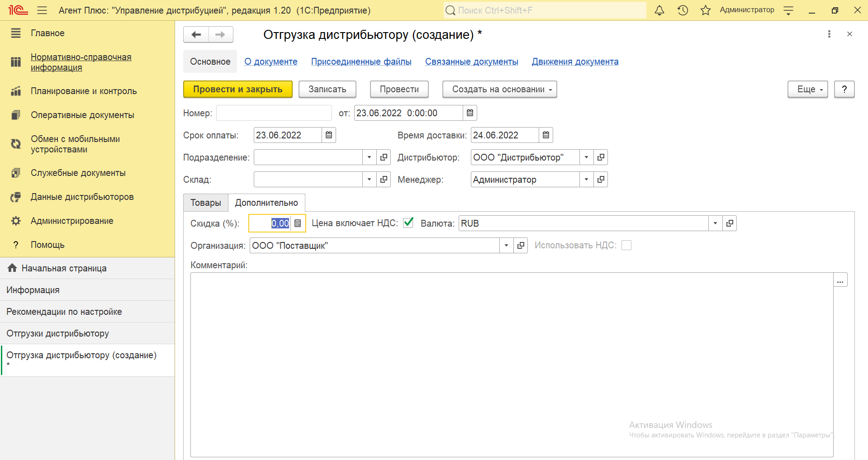Open calendar for document date field
The image size is (868, 460).
pyautogui.click(x=470, y=113)
